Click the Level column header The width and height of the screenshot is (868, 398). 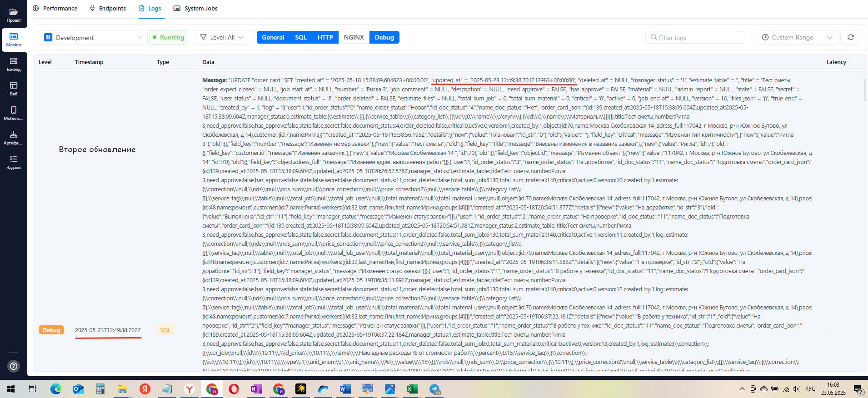pos(45,62)
